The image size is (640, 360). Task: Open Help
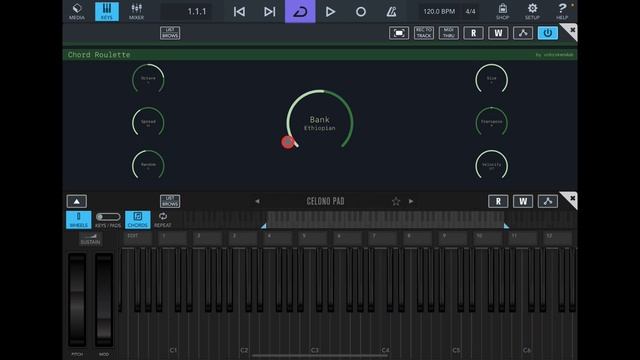pos(562,11)
